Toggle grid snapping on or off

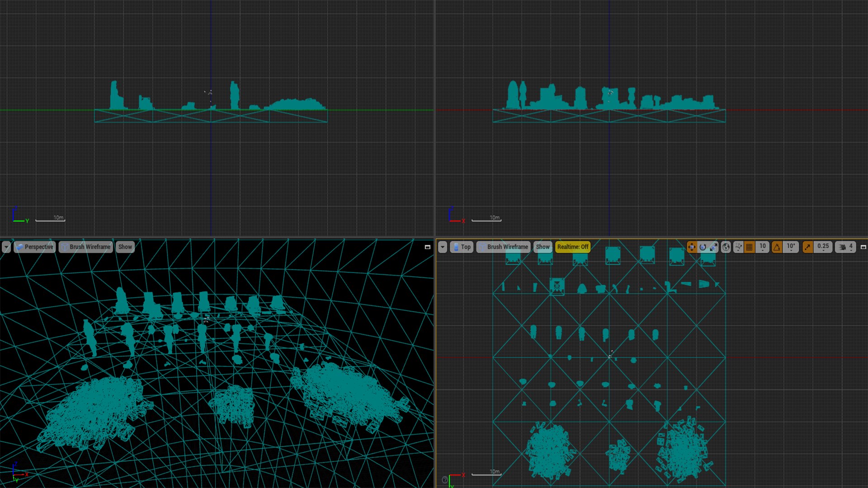(x=750, y=247)
